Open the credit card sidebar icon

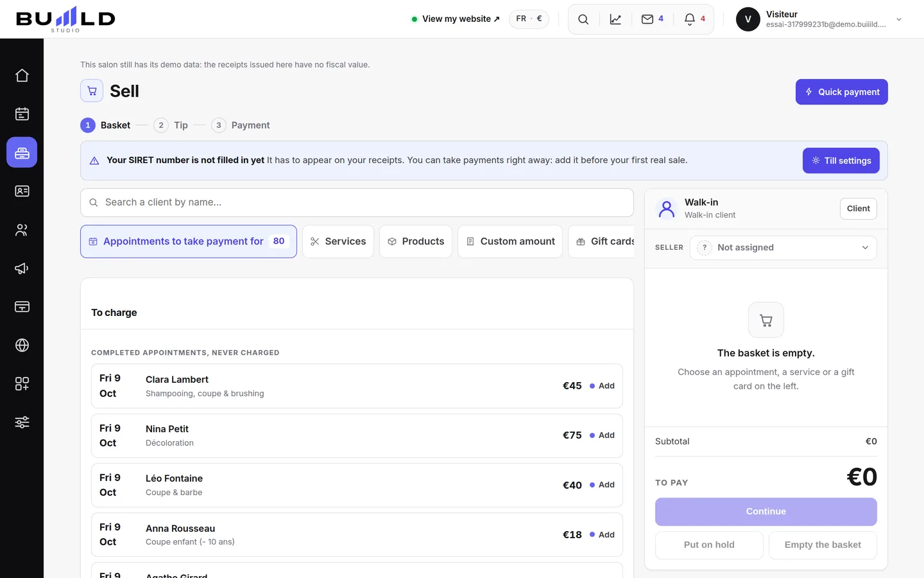(22, 307)
